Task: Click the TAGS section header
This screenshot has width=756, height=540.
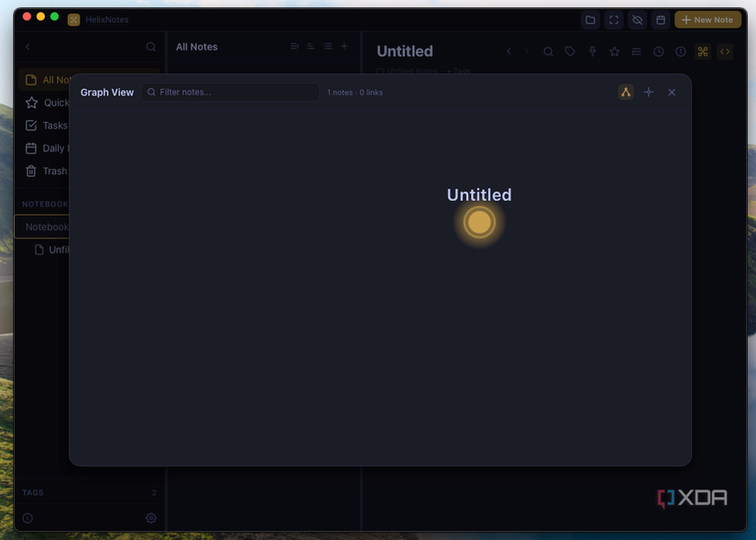Action: pos(33,492)
